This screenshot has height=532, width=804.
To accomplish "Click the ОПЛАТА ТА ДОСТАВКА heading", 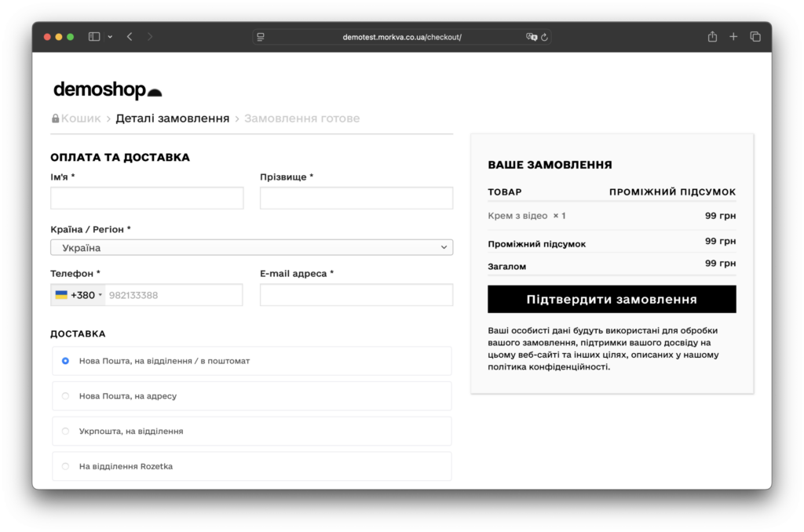I will 120,158.
